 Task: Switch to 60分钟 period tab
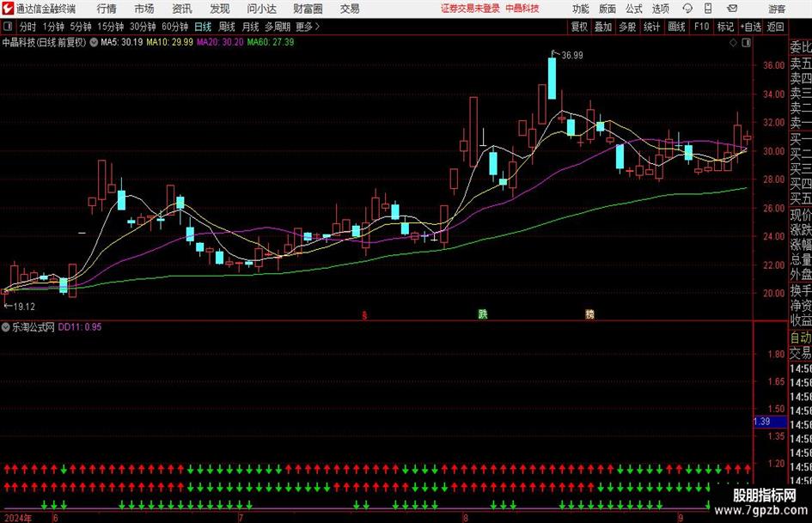174,27
